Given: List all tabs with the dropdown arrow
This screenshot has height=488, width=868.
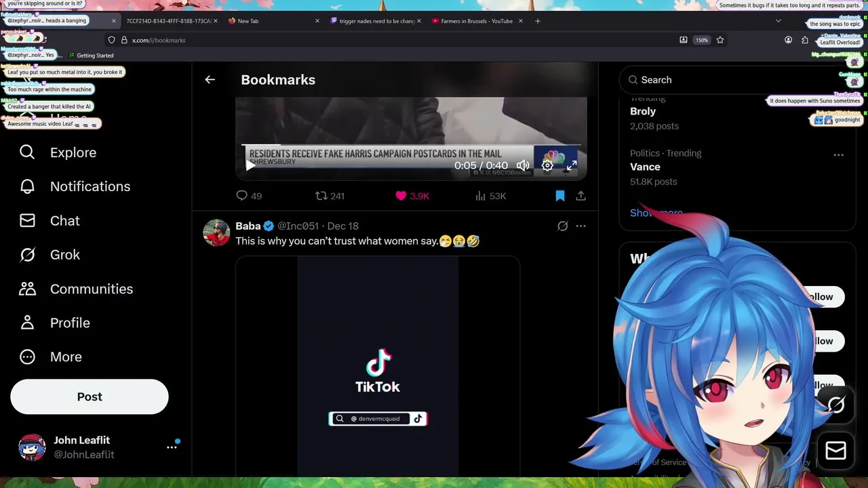Looking at the screenshot, I should [778, 21].
